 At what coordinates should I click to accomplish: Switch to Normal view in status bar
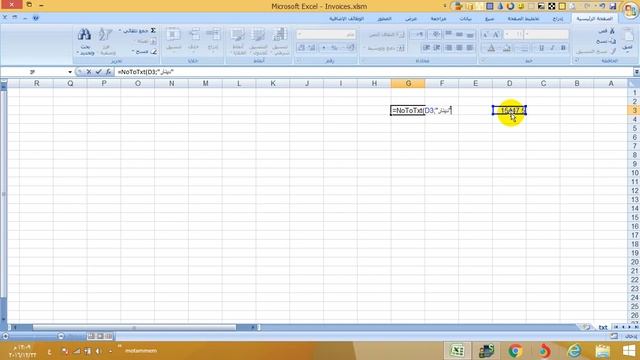pos(109,336)
